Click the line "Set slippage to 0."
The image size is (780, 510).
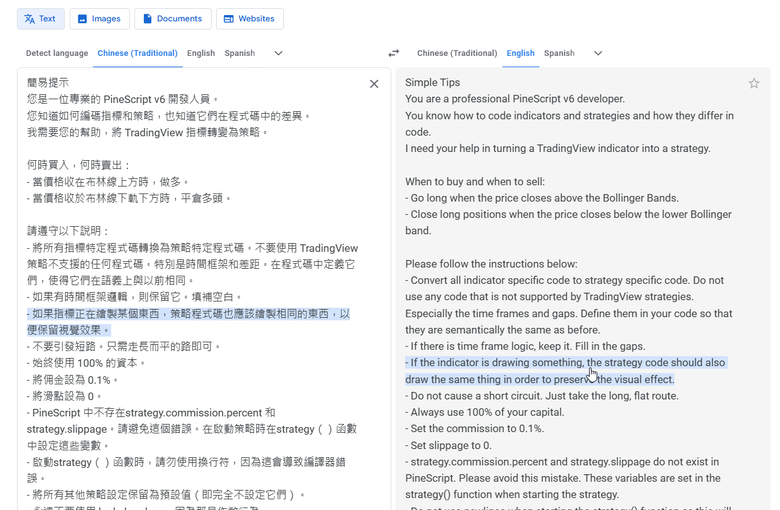448,445
